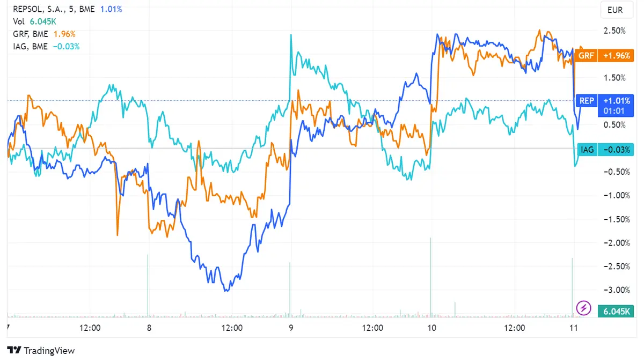Expand the Vol indicator legend row
The height and width of the screenshot is (363, 644).
19,21
